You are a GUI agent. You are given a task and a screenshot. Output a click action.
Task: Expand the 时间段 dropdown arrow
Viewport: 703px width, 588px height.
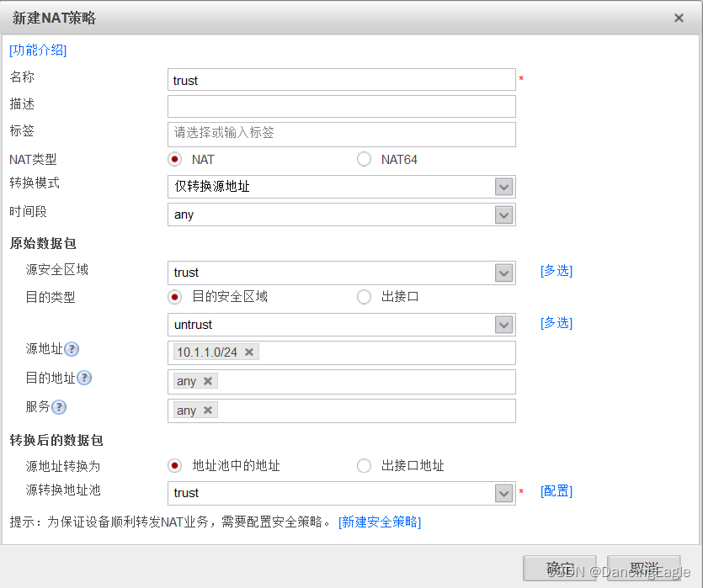coord(504,215)
